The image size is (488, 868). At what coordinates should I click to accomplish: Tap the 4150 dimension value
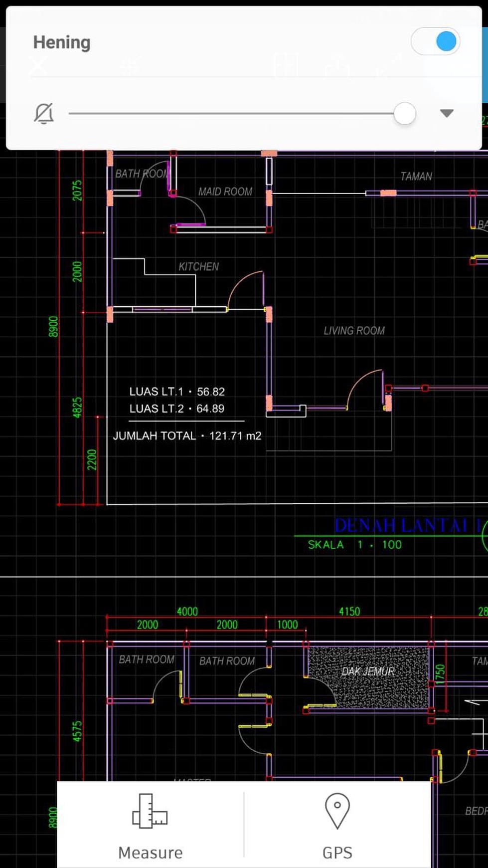[x=349, y=612]
